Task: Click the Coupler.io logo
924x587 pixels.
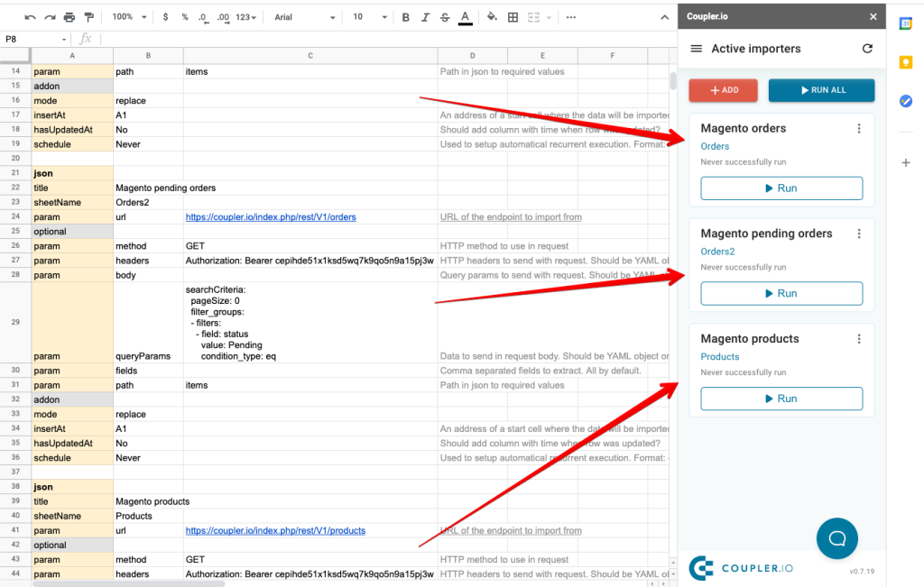Action: coord(741,568)
